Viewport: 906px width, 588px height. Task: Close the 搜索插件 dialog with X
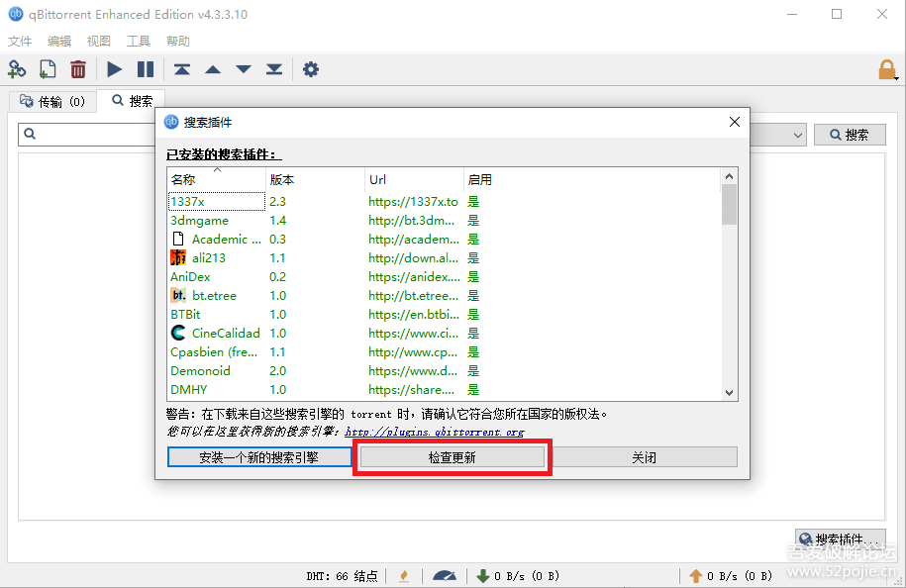[x=735, y=122]
